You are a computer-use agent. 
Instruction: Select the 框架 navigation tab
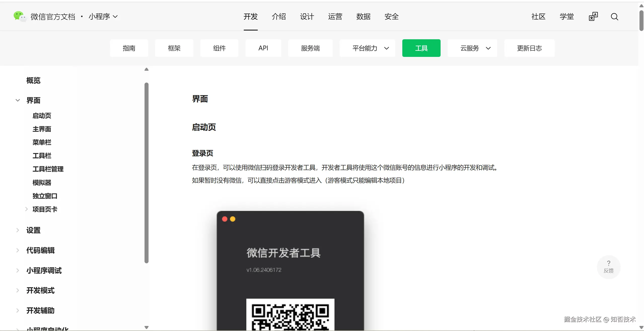[174, 48]
